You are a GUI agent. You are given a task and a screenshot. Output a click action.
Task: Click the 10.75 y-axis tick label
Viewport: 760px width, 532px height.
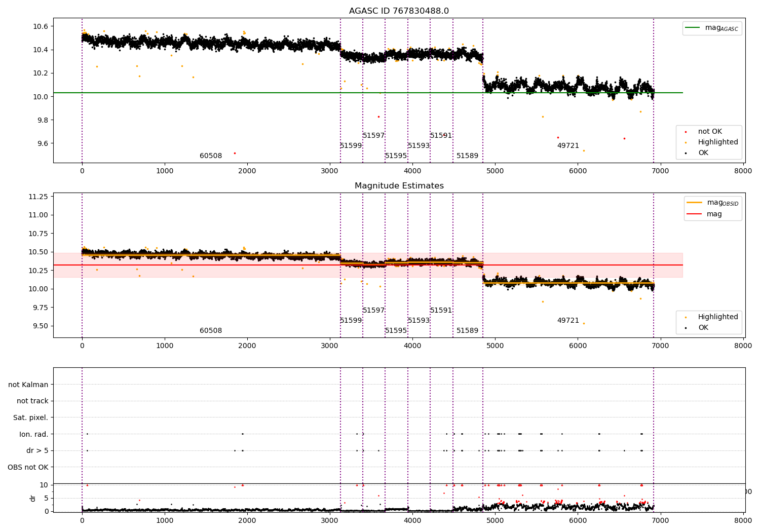[39, 234]
